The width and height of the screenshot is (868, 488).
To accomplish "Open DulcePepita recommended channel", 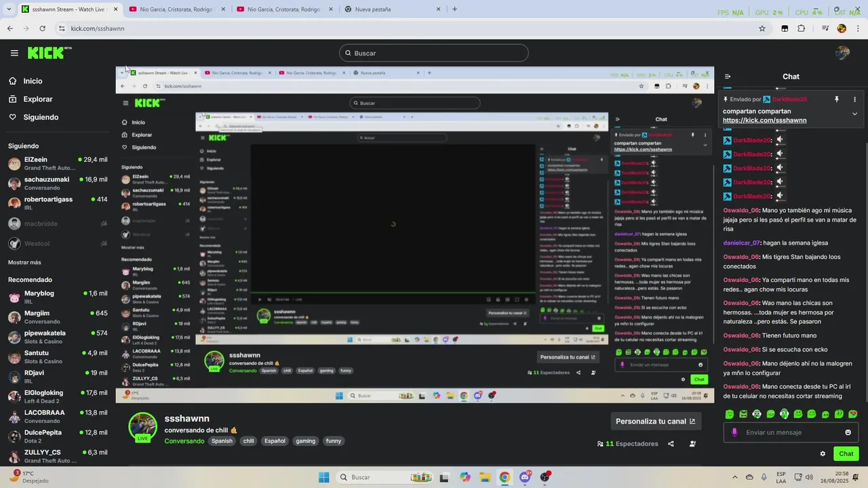I will click(x=58, y=436).
